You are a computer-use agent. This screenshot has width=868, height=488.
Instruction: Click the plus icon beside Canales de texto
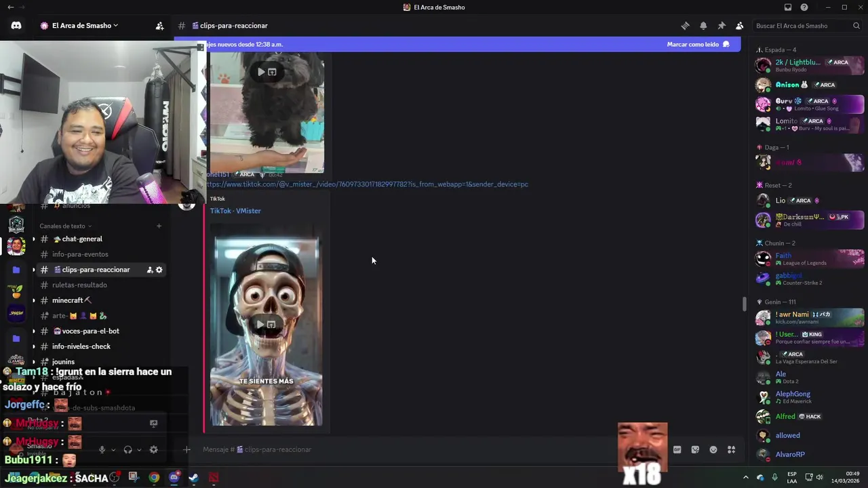[159, 226]
